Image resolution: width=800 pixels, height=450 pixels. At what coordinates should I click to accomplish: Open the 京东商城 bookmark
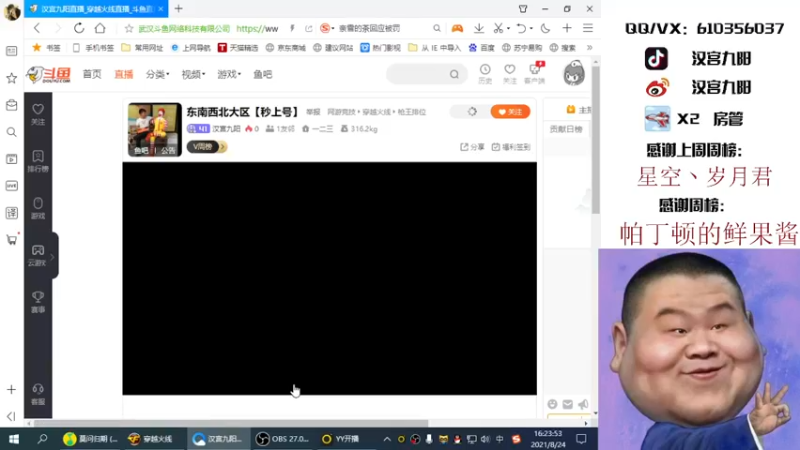pyautogui.click(x=286, y=47)
